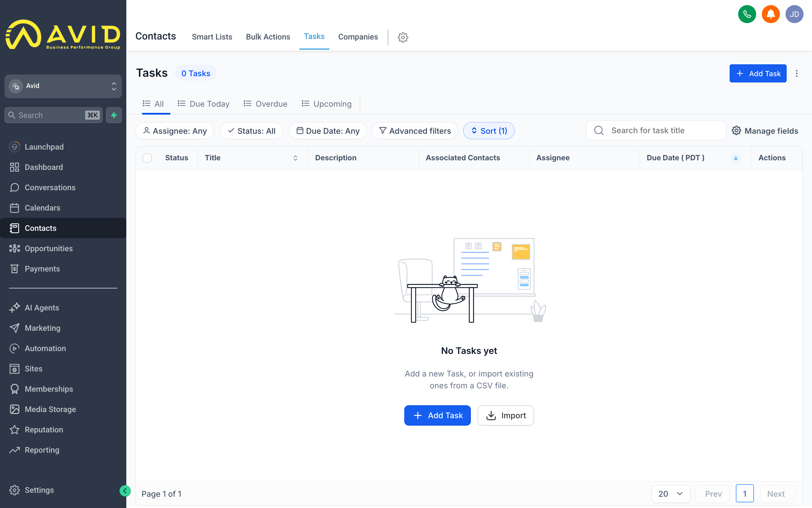Viewport: 812px width, 508px height.
Task: Open Conversations in the sidebar
Action: (63, 187)
